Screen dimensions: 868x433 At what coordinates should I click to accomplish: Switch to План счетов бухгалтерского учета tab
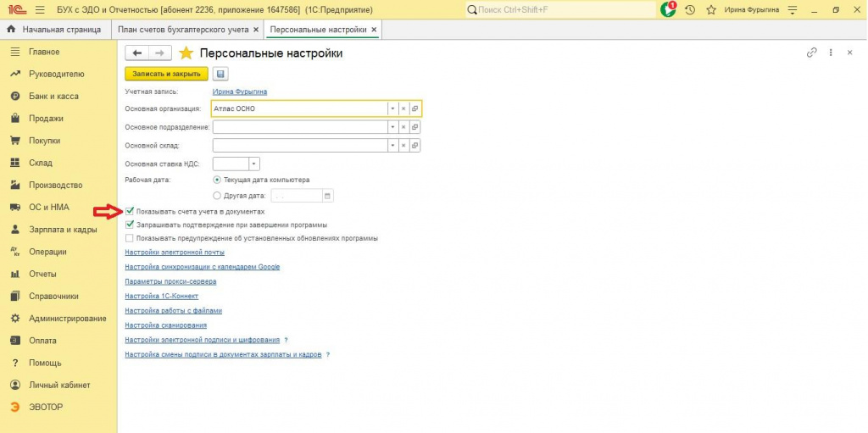183,30
